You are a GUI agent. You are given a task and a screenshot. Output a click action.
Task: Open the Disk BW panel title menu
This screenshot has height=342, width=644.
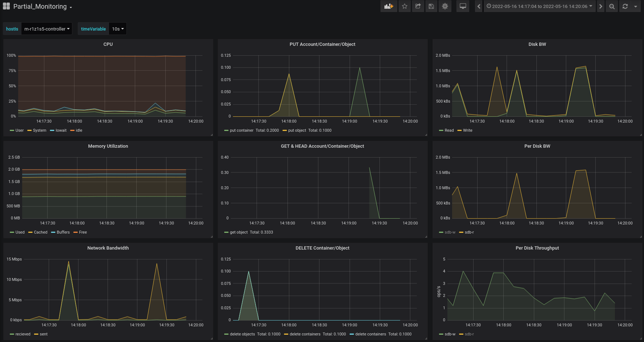point(537,44)
